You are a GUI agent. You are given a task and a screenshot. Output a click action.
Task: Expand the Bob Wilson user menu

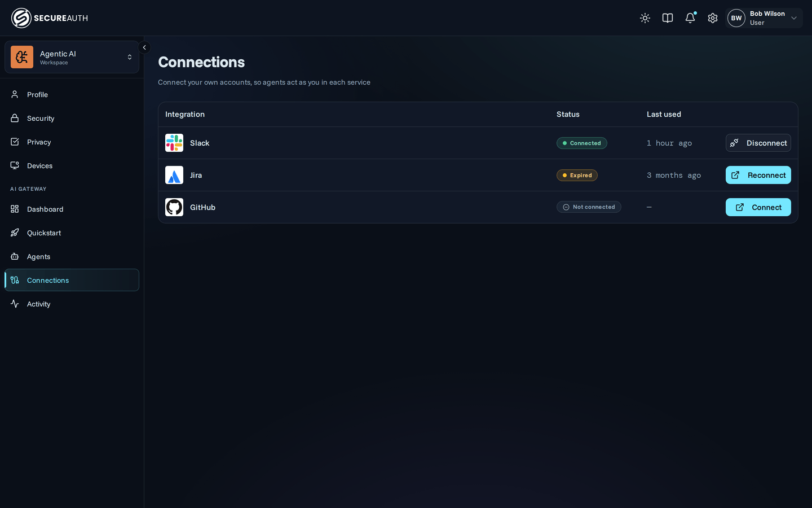coord(765,18)
